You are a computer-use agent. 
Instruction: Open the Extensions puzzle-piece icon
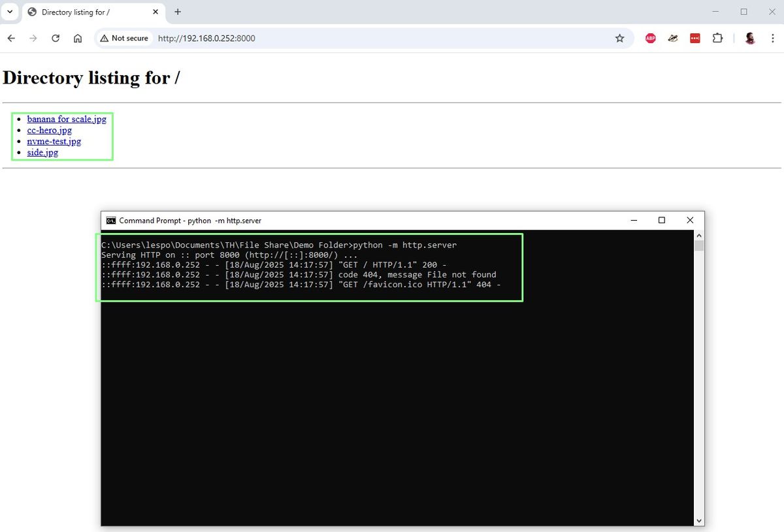(717, 39)
